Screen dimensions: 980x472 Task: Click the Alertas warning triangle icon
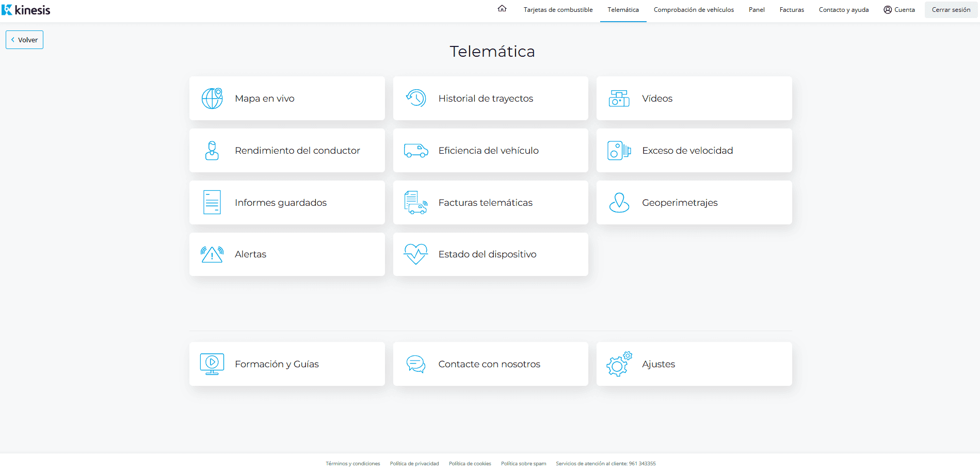212,254
